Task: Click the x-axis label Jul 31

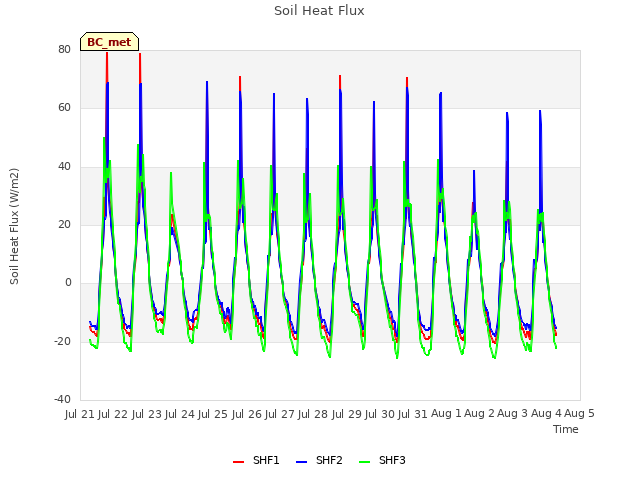Action: tap(413, 414)
